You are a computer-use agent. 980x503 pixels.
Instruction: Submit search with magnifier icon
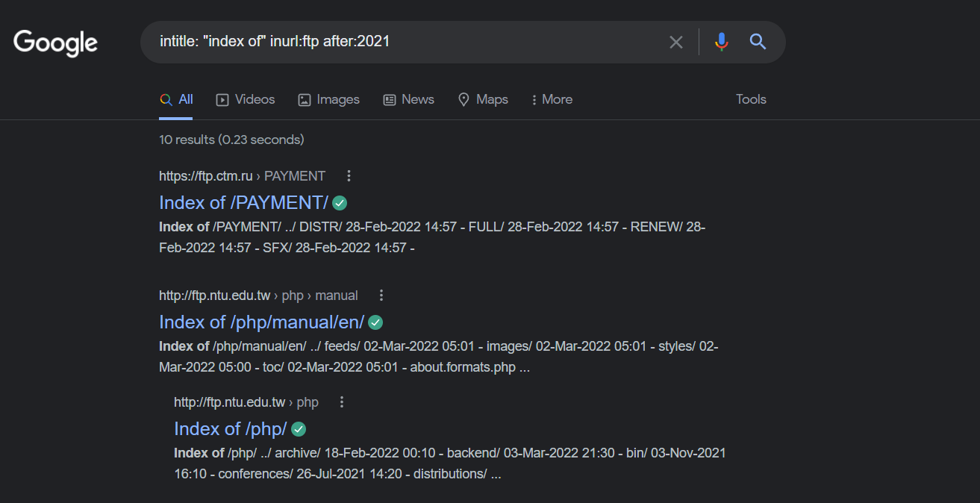tap(758, 42)
